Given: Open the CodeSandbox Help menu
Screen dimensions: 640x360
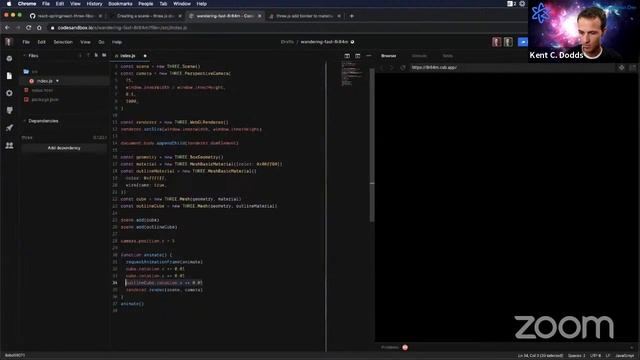Looking at the screenshot, I should (x=117, y=42).
